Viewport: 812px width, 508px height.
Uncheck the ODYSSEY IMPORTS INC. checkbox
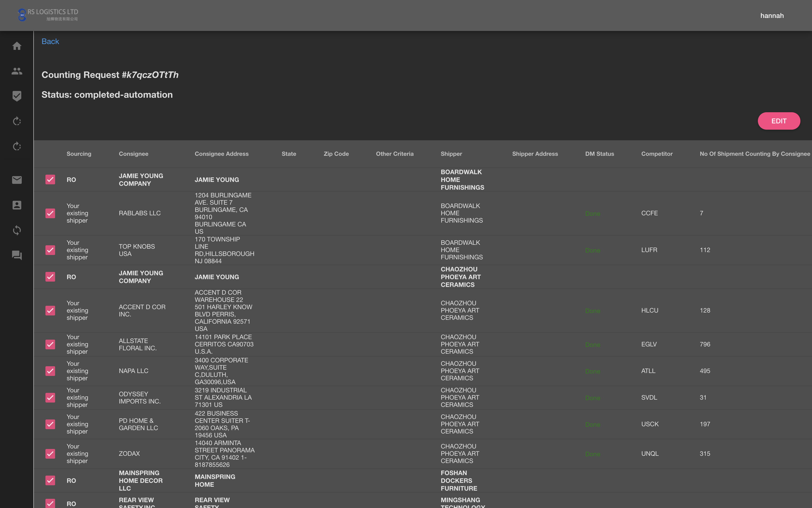50,397
